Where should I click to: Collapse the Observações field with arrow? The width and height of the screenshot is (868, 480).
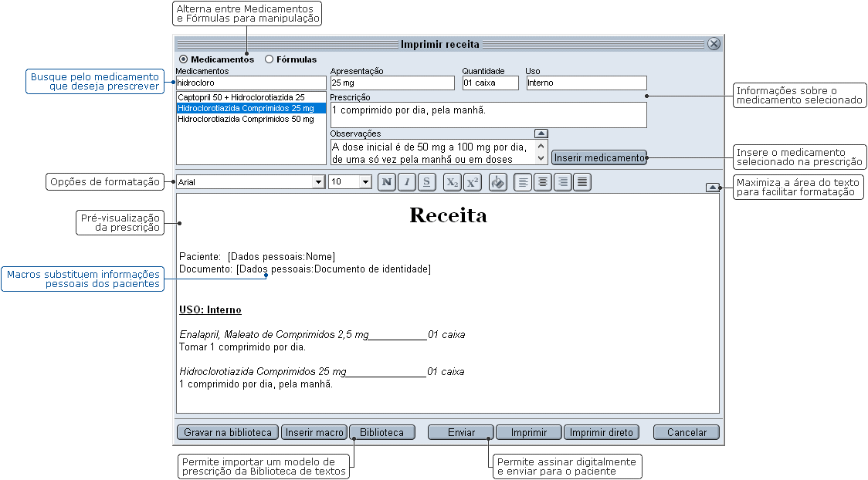[x=541, y=134]
